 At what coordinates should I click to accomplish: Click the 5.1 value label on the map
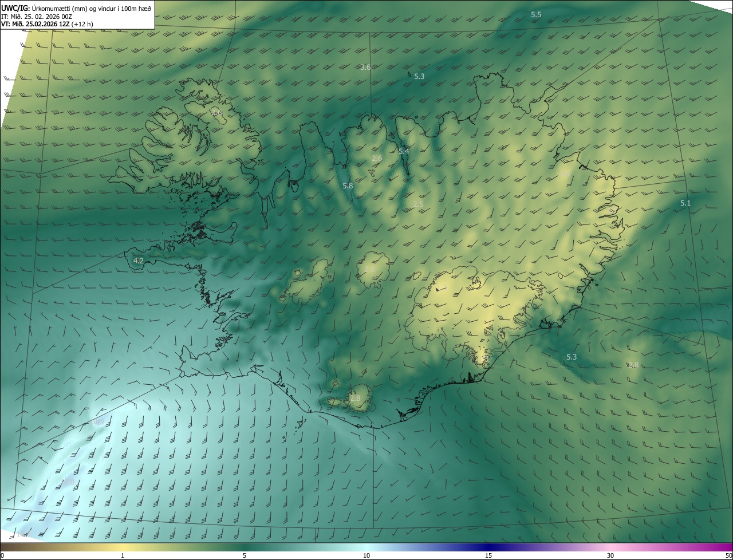tap(685, 203)
